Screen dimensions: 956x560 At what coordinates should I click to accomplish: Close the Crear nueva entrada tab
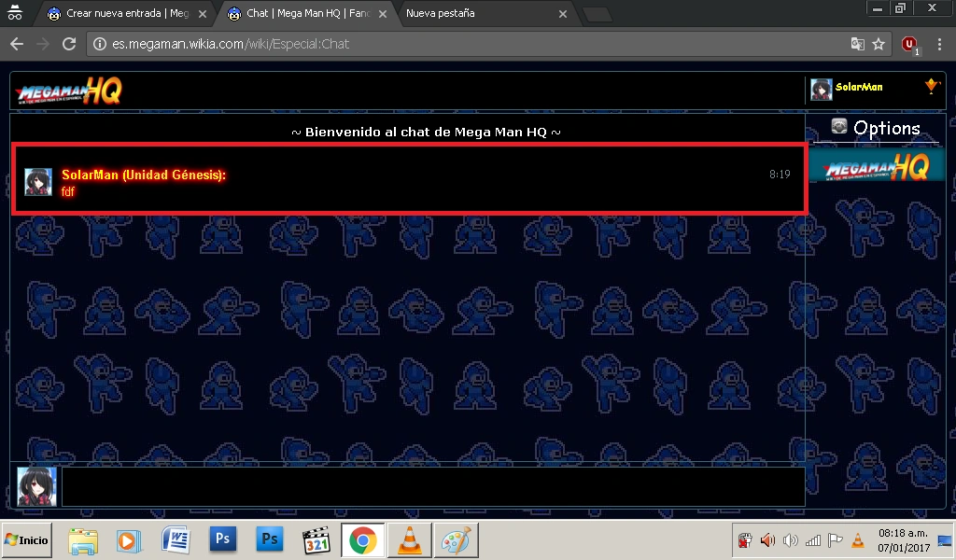pyautogui.click(x=203, y=13)
